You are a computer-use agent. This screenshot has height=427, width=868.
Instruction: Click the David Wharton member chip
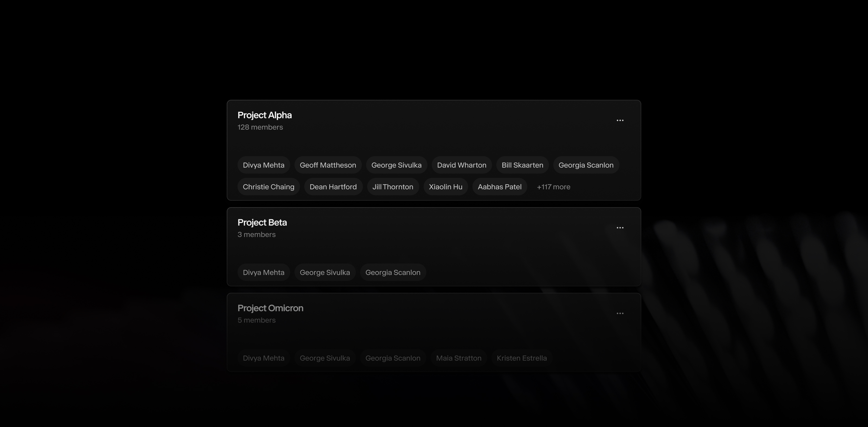(461, 165)
